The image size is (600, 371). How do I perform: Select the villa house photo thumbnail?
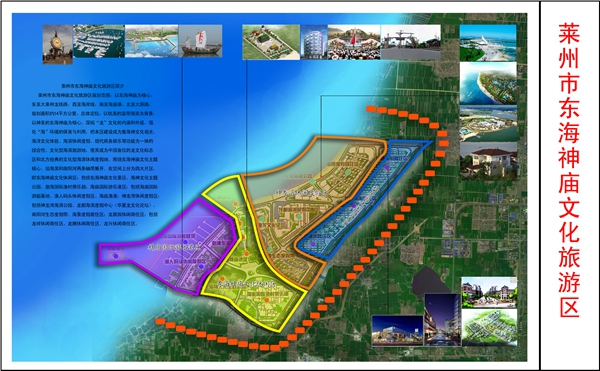pyautogui.click(x=489, y=161)
